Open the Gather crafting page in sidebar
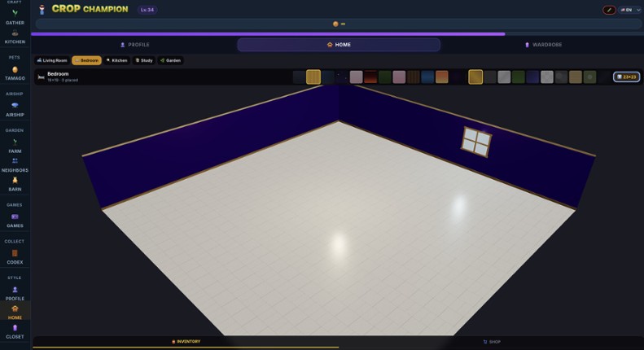The image size is (644, 350). pos(15,16)
